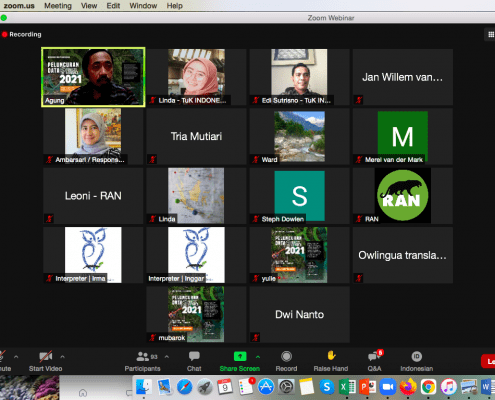495x400 pixels.
Task: Select Steph Dowlen's S avatar tile
Action: coord(299,196)
